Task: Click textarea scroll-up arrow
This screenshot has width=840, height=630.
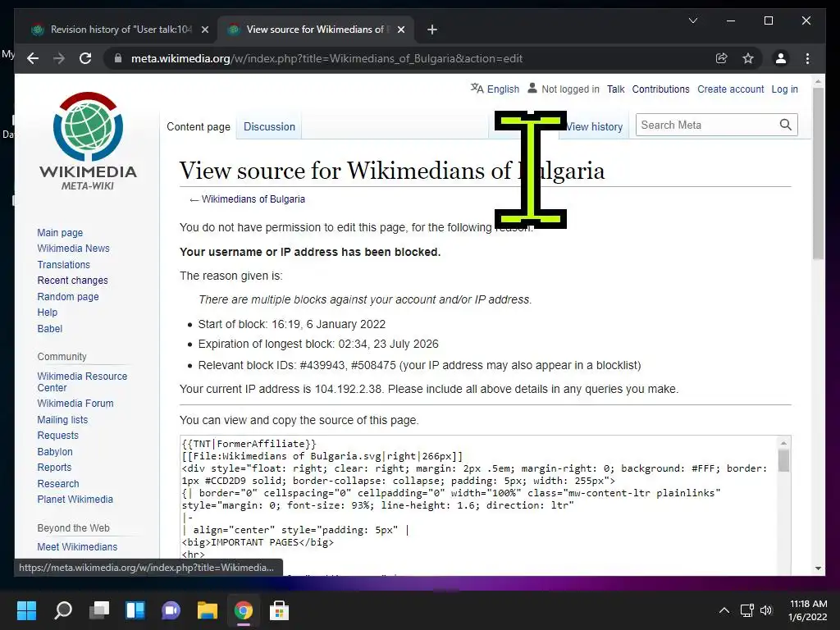Action: [783, 443]
